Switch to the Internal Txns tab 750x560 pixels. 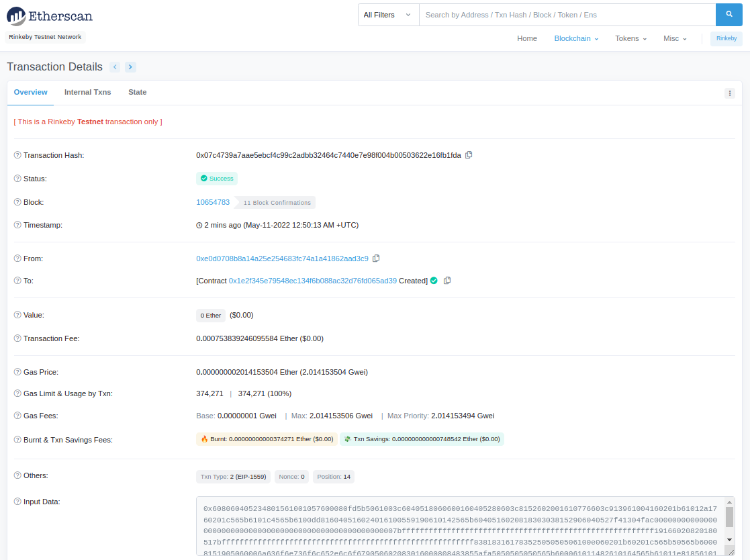pos(87,92)
